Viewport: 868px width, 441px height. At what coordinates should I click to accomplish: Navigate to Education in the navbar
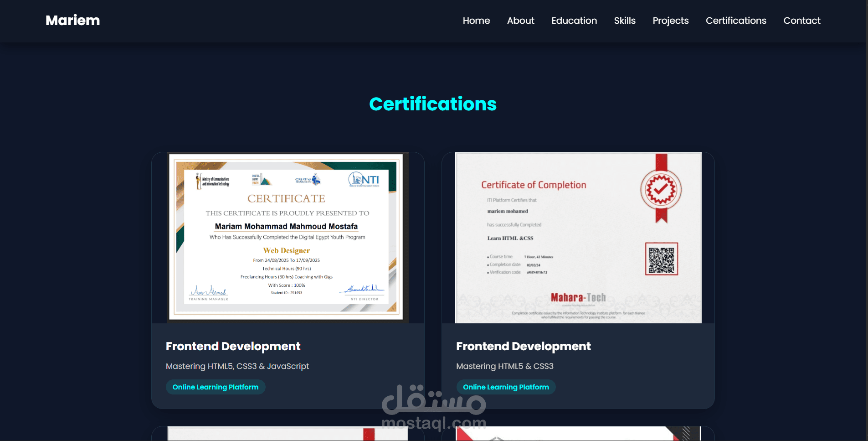pyautogui.click(x=574, y=21)
